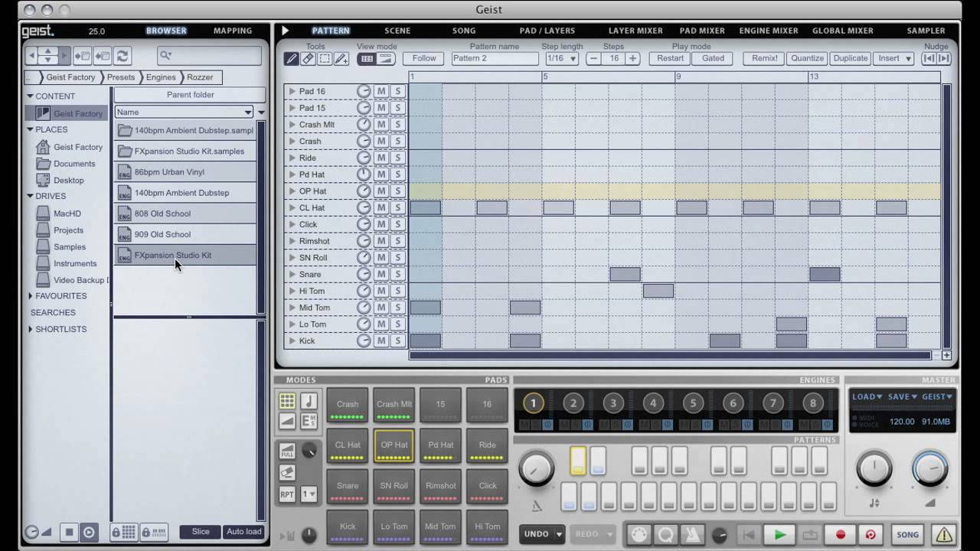
Task: Open the SAMPLER tab
Action: [x=926, y=31]
